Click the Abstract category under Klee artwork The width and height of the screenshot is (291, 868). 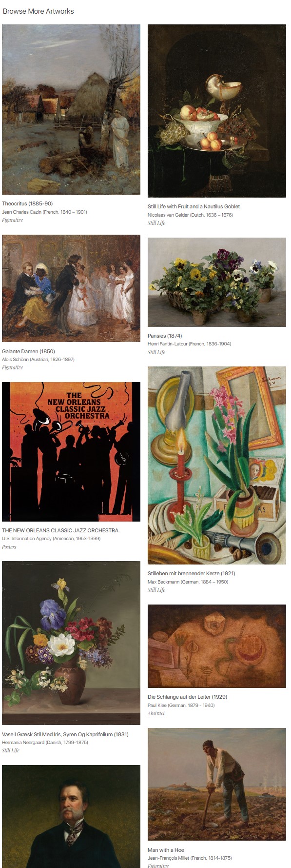[x=156, y=713]
